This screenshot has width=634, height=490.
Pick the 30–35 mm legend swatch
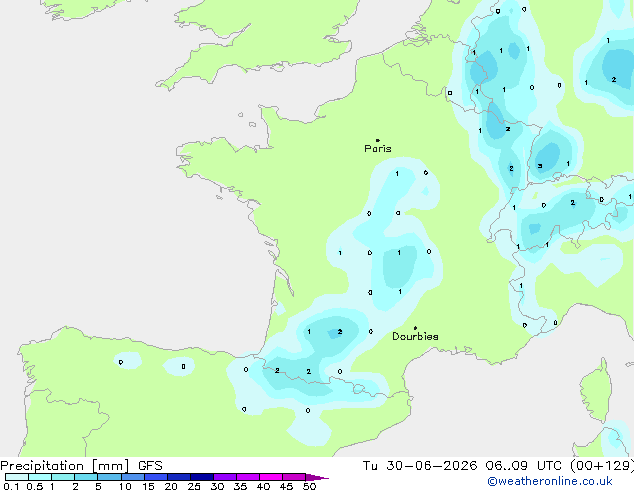click(225, 477)
